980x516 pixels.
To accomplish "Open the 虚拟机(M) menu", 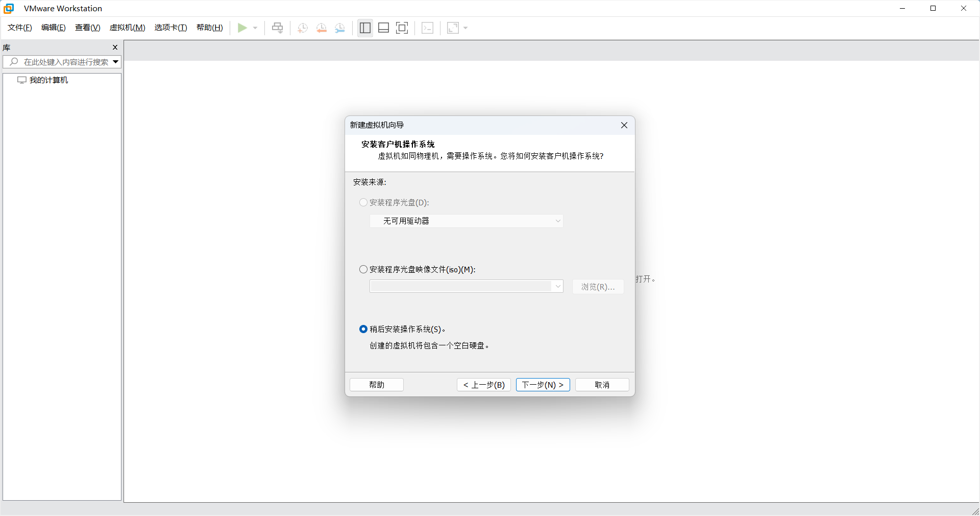I will coord(128,28).
